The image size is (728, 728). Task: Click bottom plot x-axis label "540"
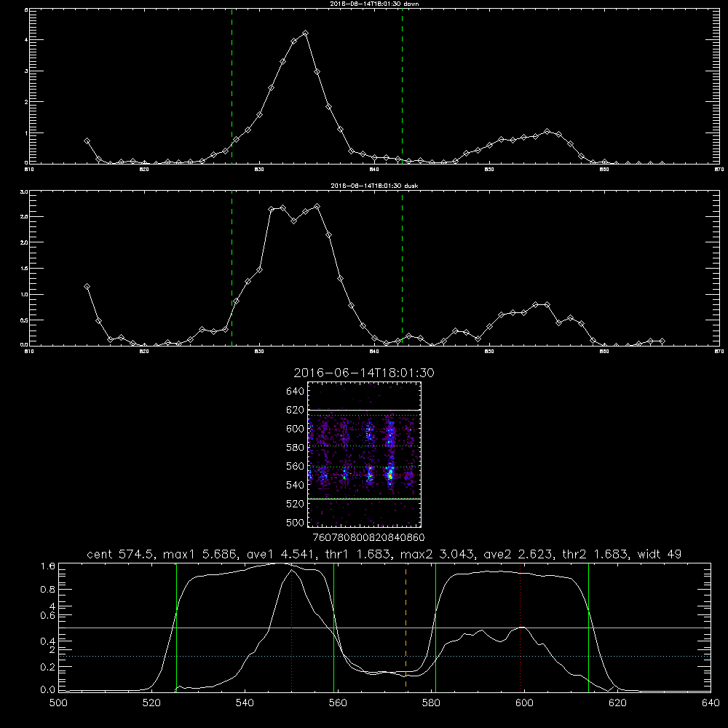point(245,703)
